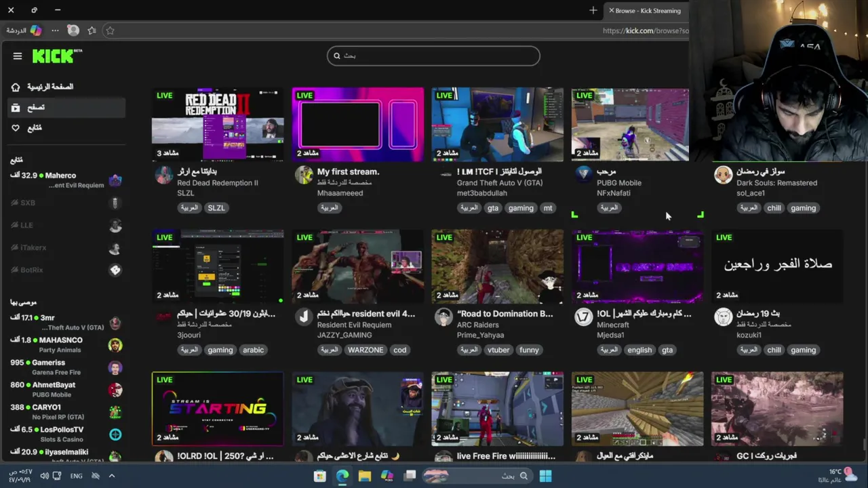This screenshot has height=488, width=868.
Task: Click BotRix avatar icon
Action: (115, 270)
